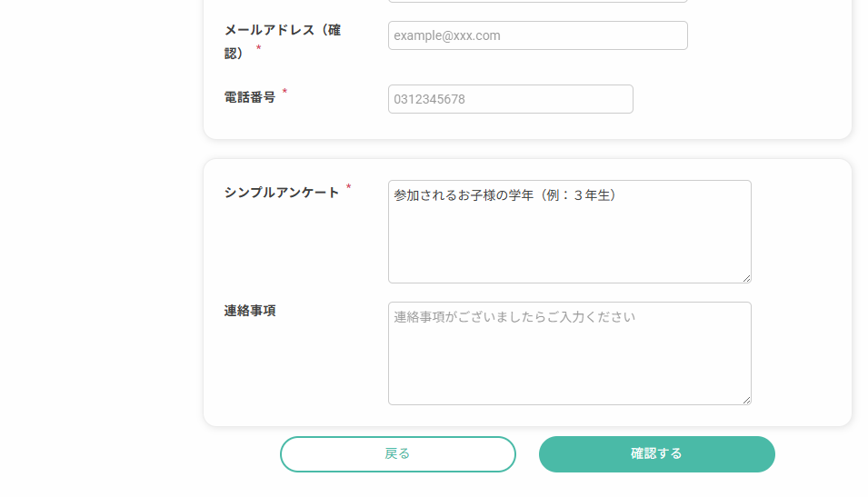Image resolution: width=868 pixels, height=497 pixels.
Task: Click the 連絡事項がございましたらご入力ください placeholder
Action: click(514, 317)
